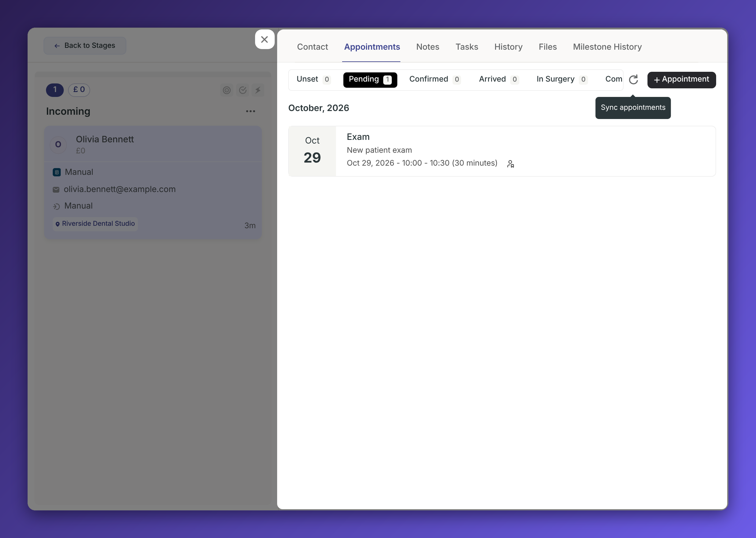Open the Exam appointment entry
756x538 pixels.
coord(502,152)
